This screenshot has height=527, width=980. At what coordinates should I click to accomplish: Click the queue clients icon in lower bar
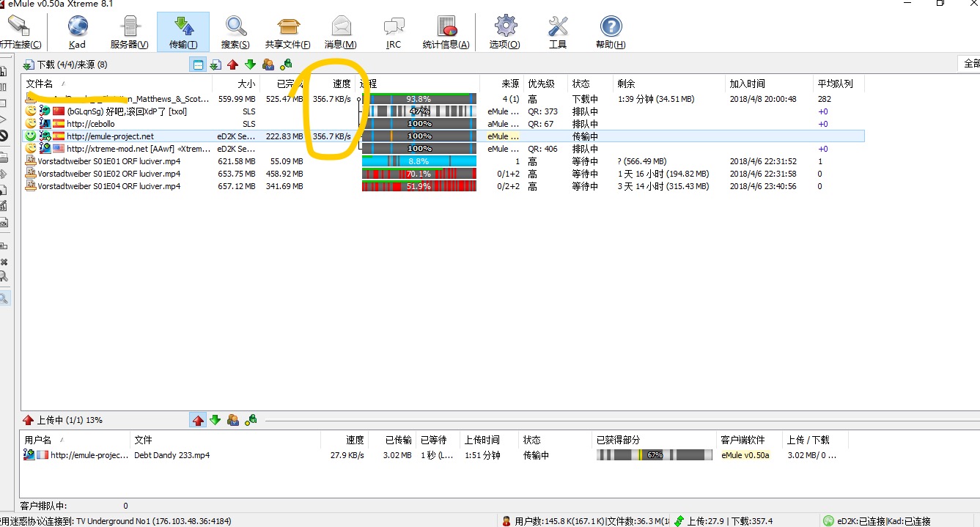[233, 420]
